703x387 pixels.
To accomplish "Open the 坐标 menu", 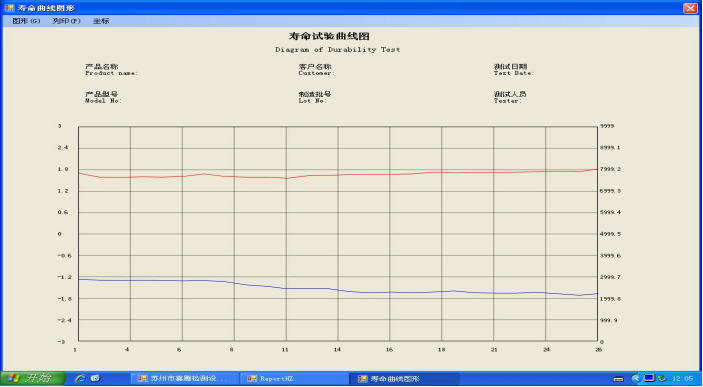I will [x=101, y=21].
